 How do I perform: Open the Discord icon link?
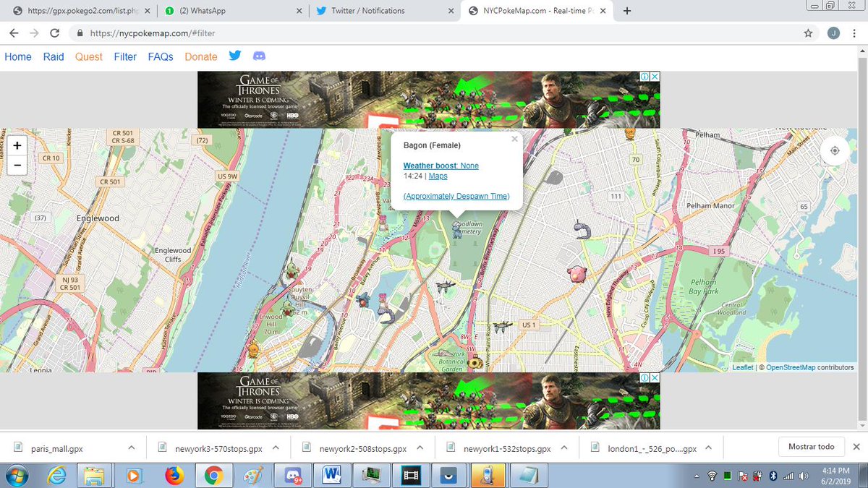(x=260, y=56)
